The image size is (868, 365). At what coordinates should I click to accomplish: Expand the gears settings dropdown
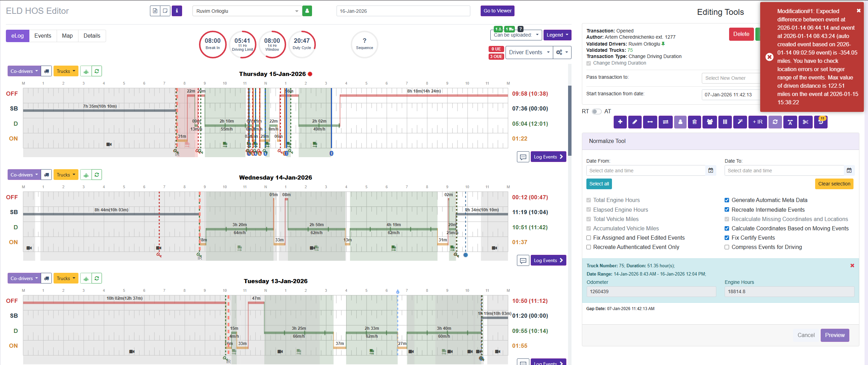click(562, 52)
